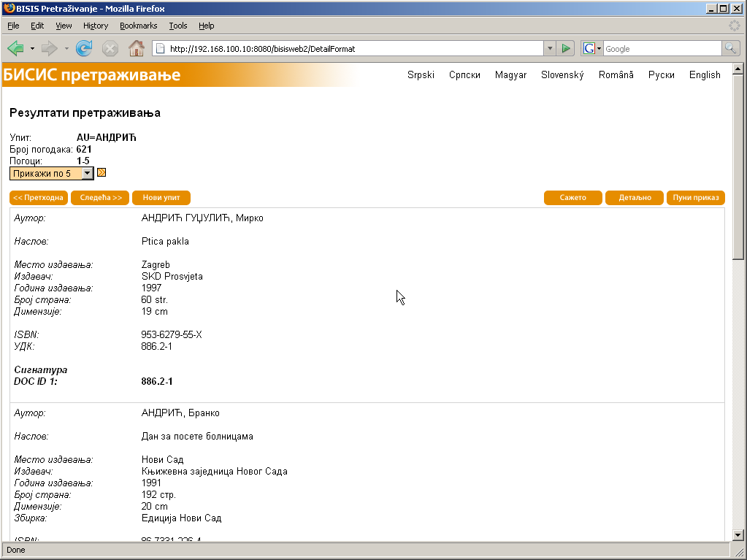Open the Bookmarks menu
The image size is (747, 560).
138,26
